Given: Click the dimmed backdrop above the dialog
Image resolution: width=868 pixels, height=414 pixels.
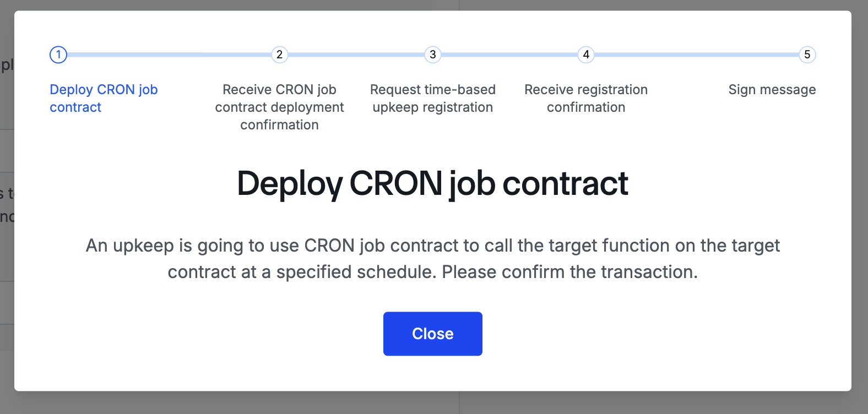Looking at the screenshot, I should coord(434,4).
